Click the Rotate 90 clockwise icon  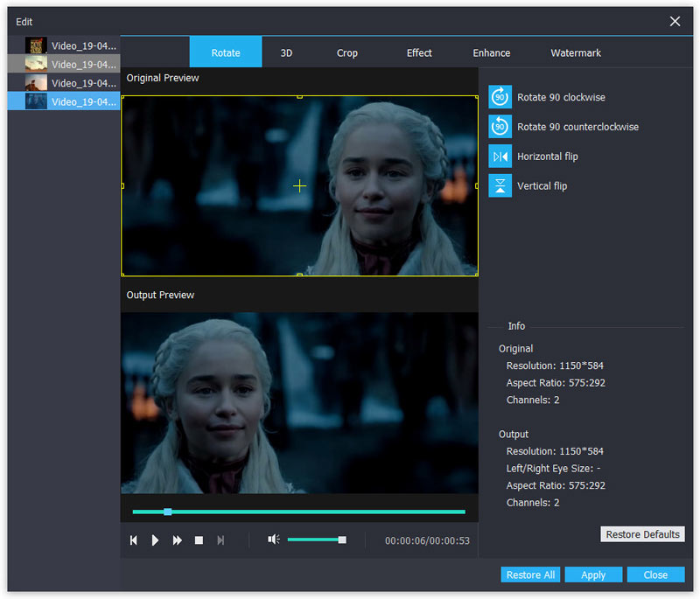click(500, 97)
